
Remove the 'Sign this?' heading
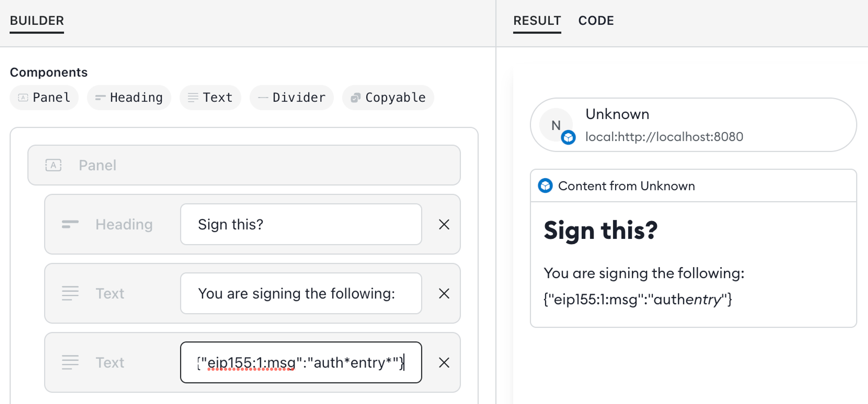coord(444,225)
